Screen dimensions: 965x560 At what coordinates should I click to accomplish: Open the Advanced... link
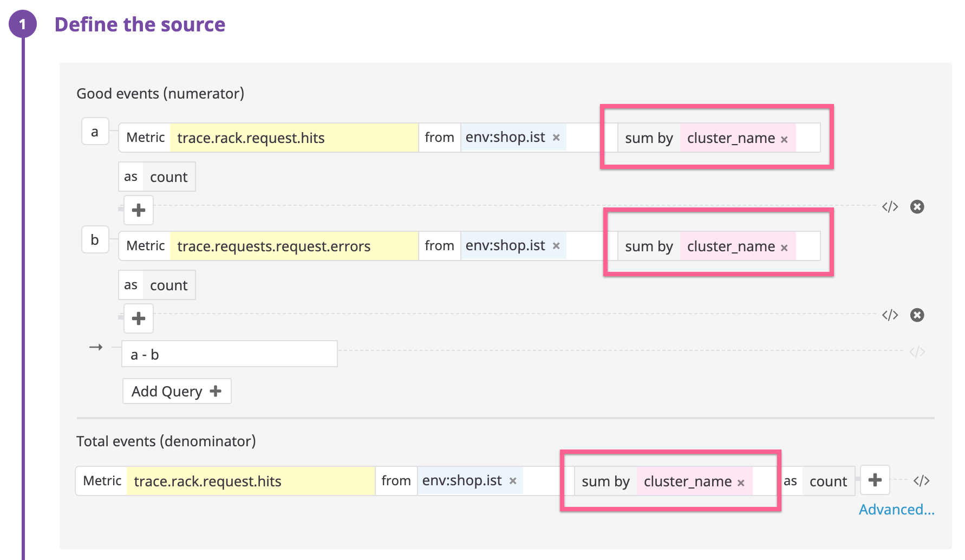click(896, 510)
